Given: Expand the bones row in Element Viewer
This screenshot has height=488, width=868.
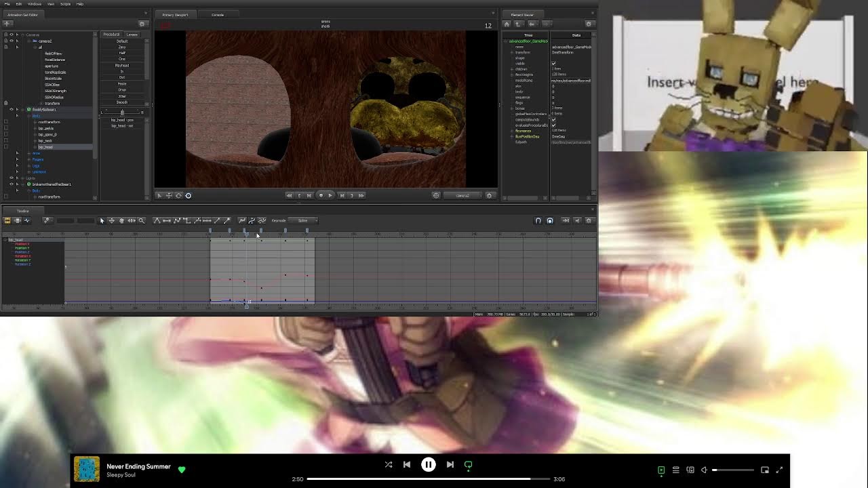Looking at the screenshot, I should tap(512, 108).
